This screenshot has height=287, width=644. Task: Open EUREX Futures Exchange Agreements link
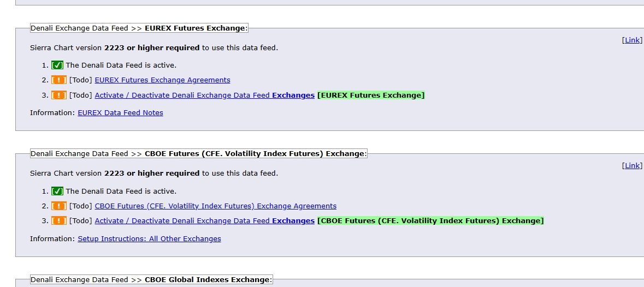pyautogui.click(x=162, y=80)
